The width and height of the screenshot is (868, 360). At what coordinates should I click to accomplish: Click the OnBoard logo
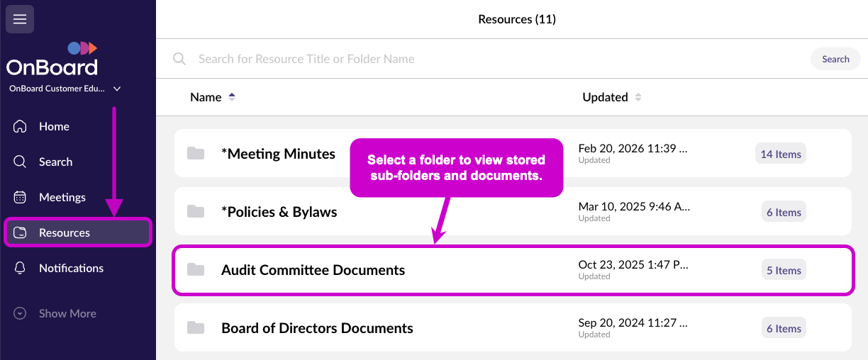52,60
